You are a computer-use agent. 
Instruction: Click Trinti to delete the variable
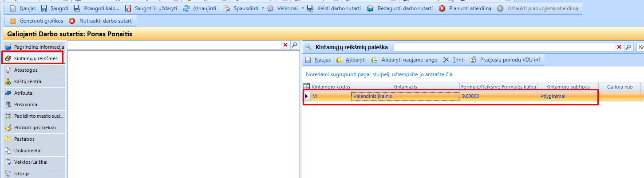point(454,60)
